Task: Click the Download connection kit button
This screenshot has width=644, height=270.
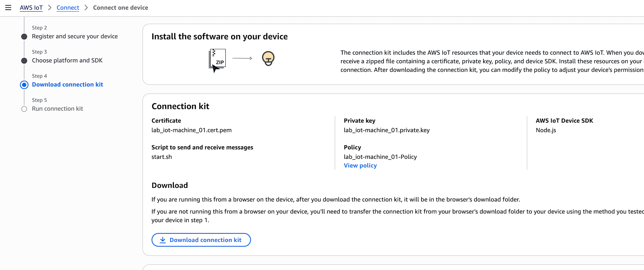Action: 201,240
